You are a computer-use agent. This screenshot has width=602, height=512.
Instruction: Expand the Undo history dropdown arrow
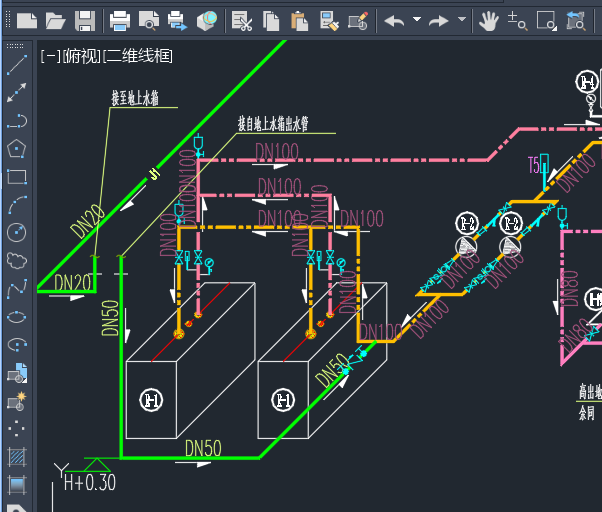point(416,20)
